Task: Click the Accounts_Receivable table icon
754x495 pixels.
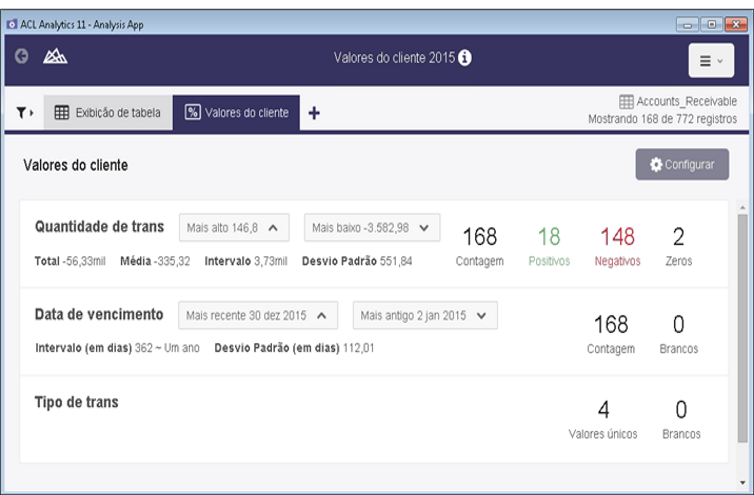Action: pyautogui.click(x=626, y=102)
